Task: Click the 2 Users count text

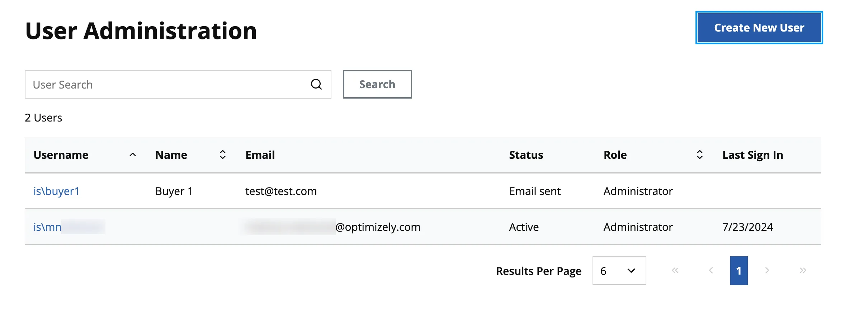Action: pos(43,118)
